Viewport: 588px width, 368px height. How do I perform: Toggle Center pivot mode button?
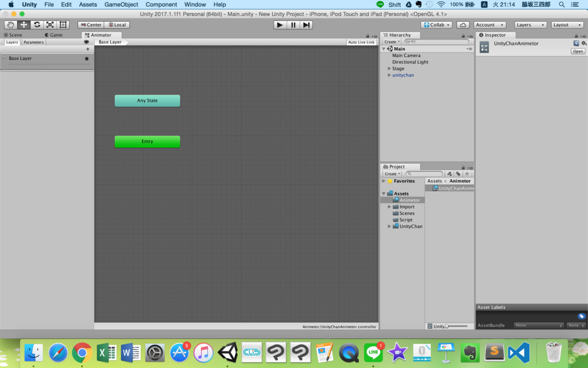point(91,25)
